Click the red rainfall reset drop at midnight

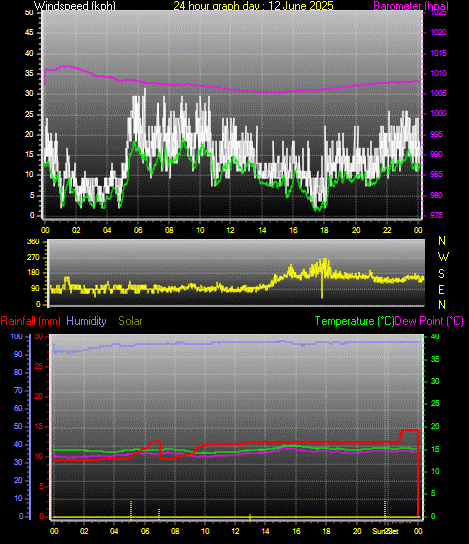pyautogui.click(x=418, y=474)
